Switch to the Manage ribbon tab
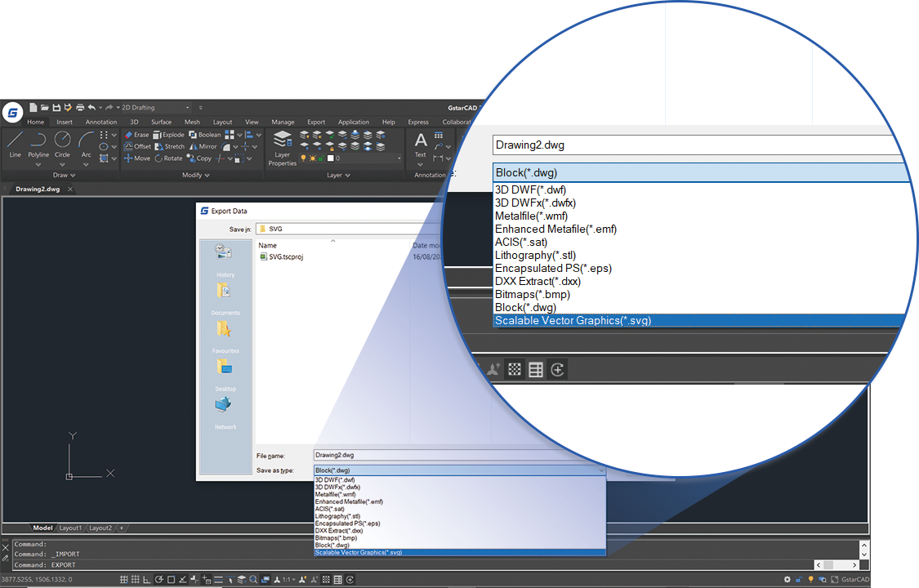 [283, 122]
